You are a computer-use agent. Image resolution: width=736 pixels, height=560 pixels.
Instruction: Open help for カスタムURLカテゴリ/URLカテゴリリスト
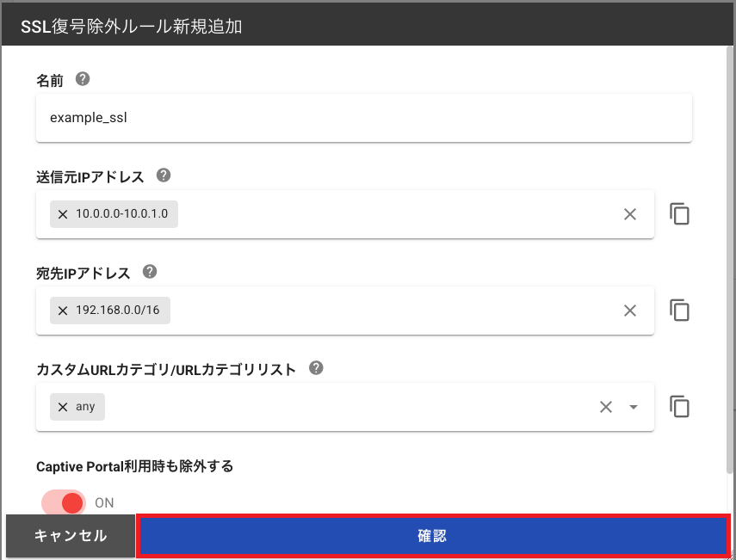pyautogui.click(x=317, y=367)
